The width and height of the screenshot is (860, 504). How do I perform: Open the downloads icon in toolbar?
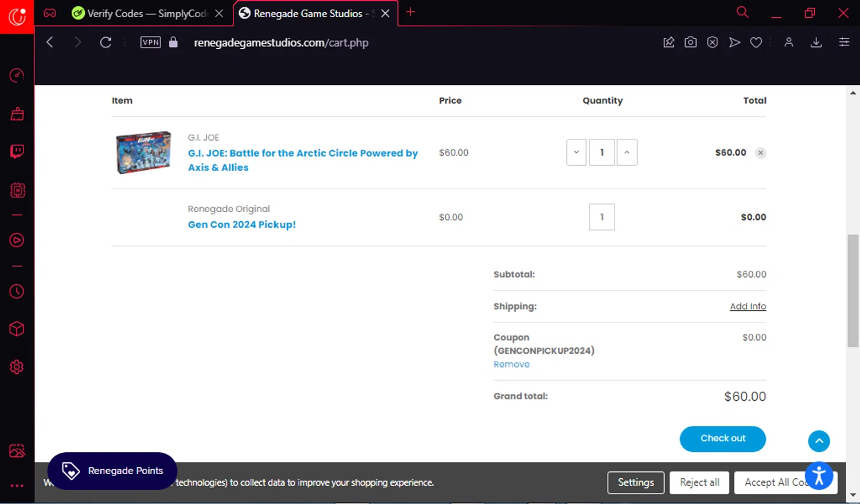coord(816,42)
